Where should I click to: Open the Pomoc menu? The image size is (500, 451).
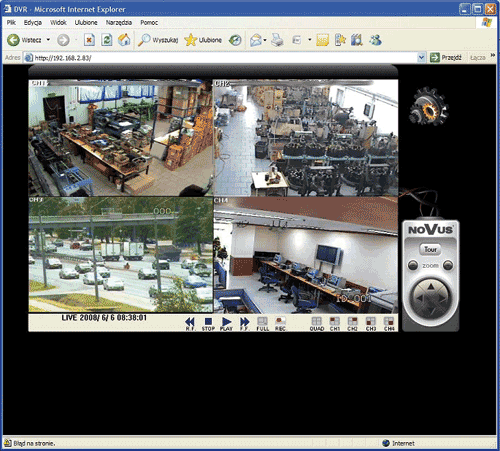click(x=149, y=22)
